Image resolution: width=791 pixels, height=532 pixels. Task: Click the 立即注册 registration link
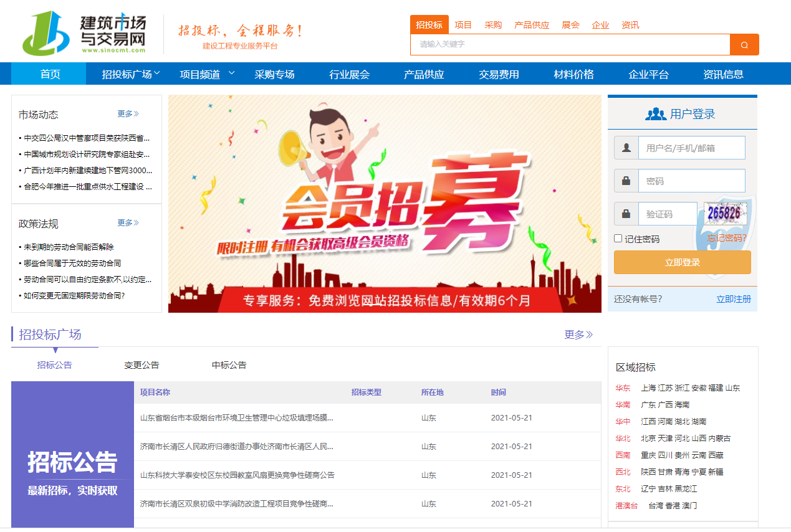click(x=733, y=299)
